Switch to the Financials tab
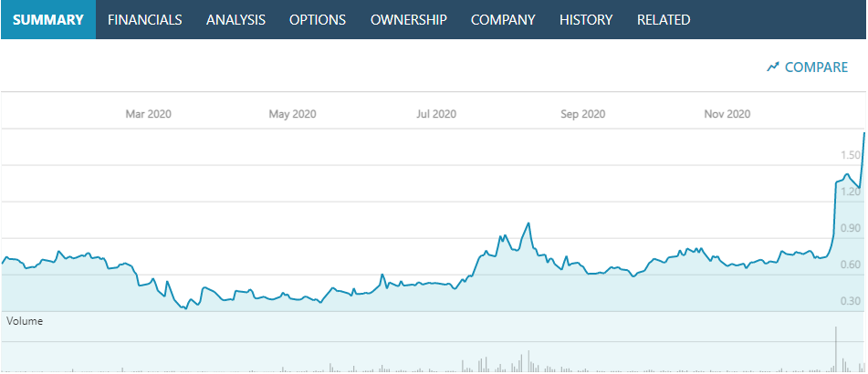 [145, 20]
